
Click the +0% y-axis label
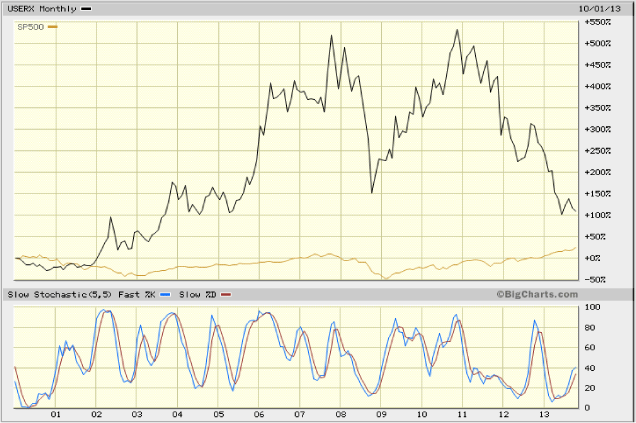pyautogui.click(x=593, y=258)
